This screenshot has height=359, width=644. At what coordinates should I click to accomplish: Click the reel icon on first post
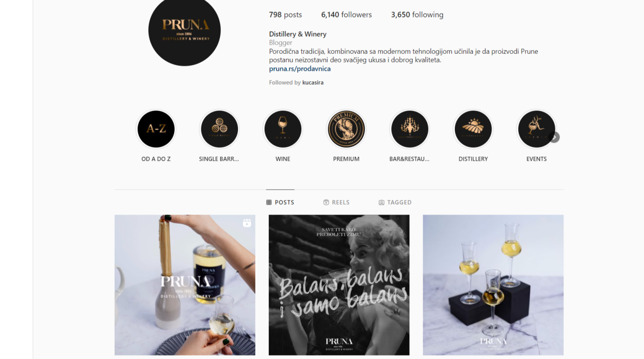pyautogui.click(x=247, y=223)
